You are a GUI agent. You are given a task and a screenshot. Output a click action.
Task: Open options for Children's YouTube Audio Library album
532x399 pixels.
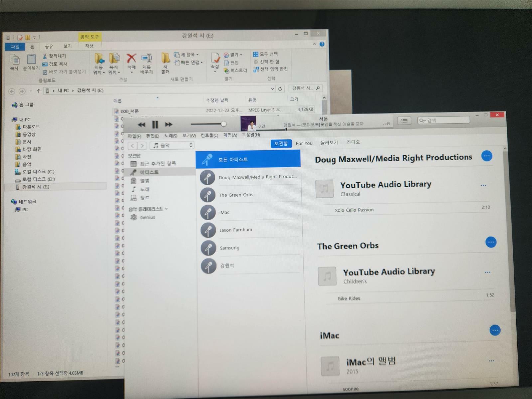(x=487, y=272)
